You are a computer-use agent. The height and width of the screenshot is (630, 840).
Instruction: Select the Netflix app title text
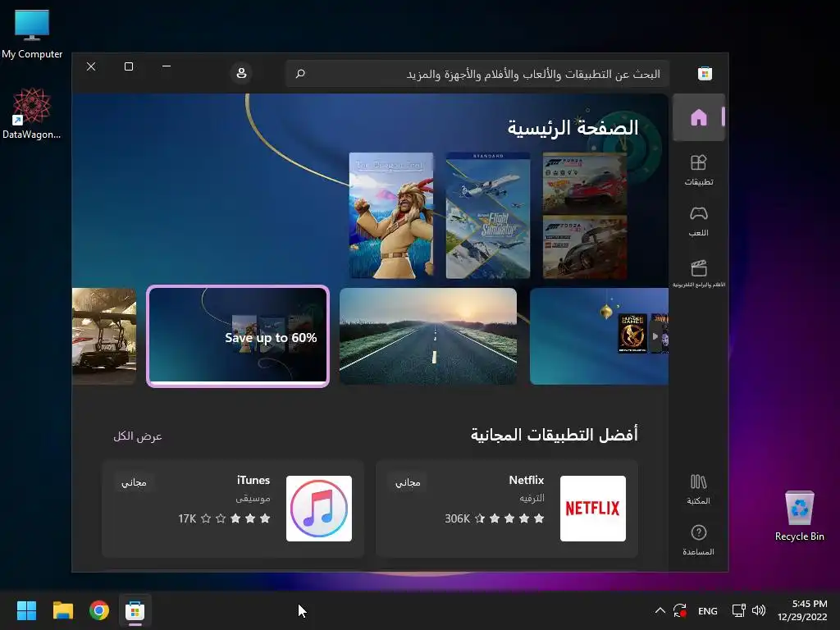(526, 480)
